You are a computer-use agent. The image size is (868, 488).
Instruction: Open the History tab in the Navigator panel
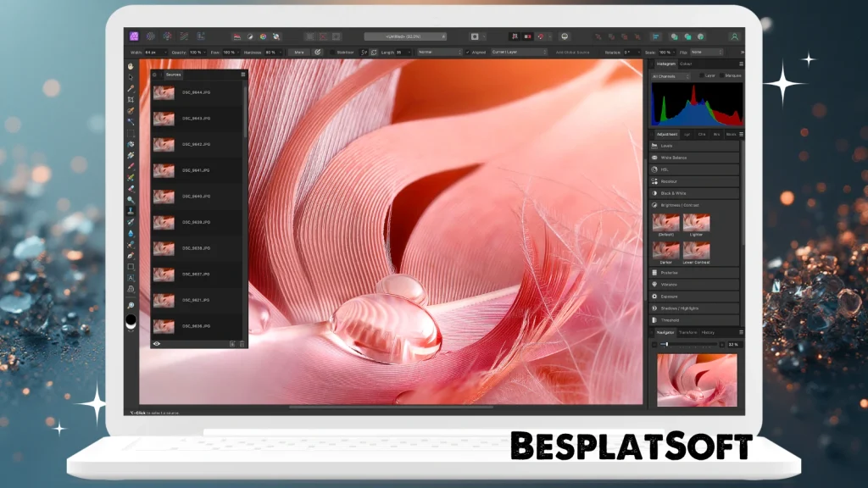coord(707,334)
